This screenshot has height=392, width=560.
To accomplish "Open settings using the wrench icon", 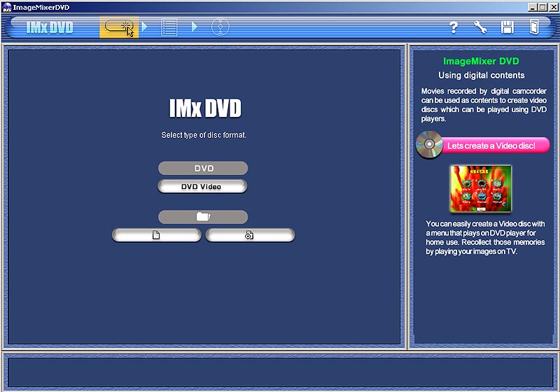I will [480, 27].
